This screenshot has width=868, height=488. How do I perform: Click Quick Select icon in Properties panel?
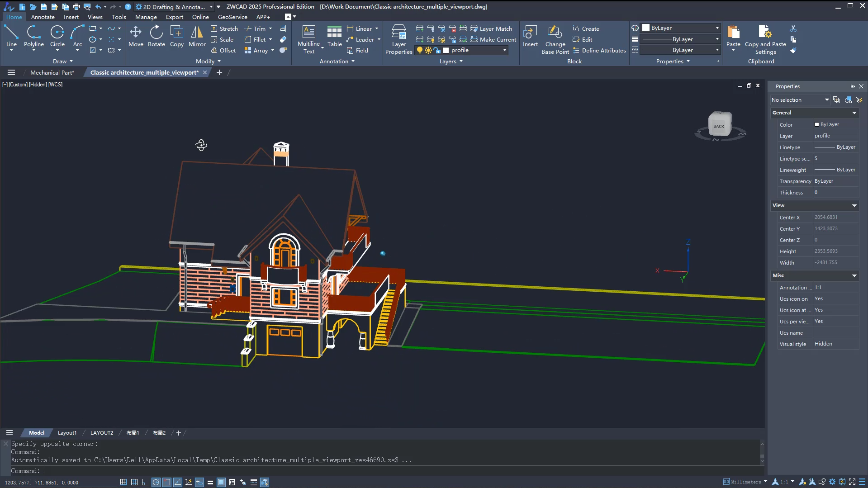859,100
